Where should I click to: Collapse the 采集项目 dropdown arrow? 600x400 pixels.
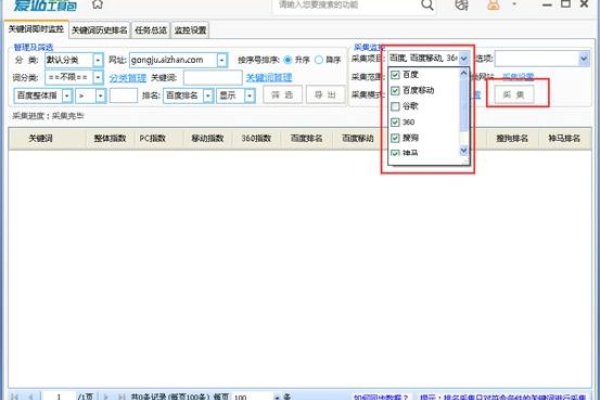464,59
